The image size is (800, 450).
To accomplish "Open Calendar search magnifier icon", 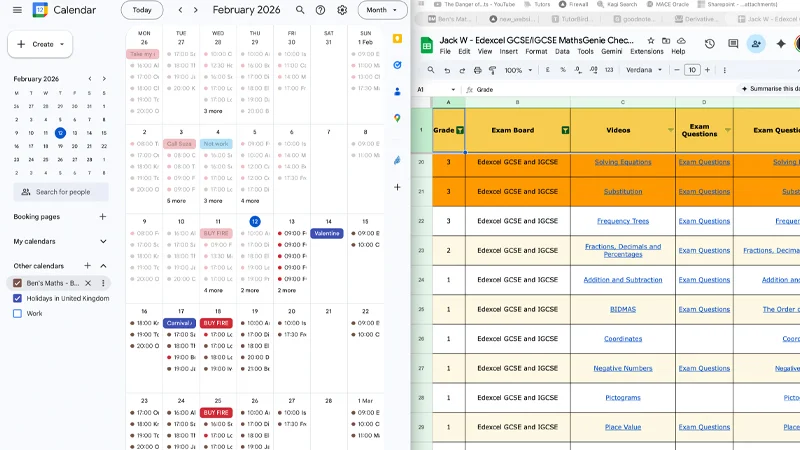I will point(300,10).
